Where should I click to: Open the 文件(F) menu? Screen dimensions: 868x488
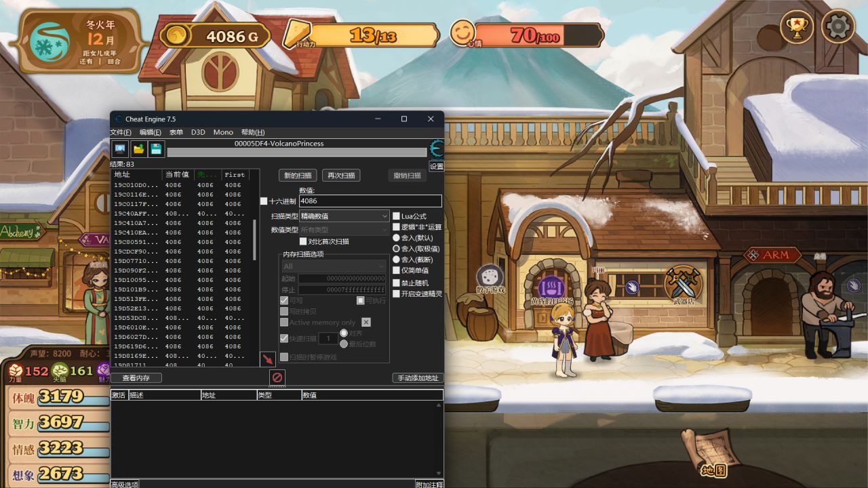(x=121, y=132)
